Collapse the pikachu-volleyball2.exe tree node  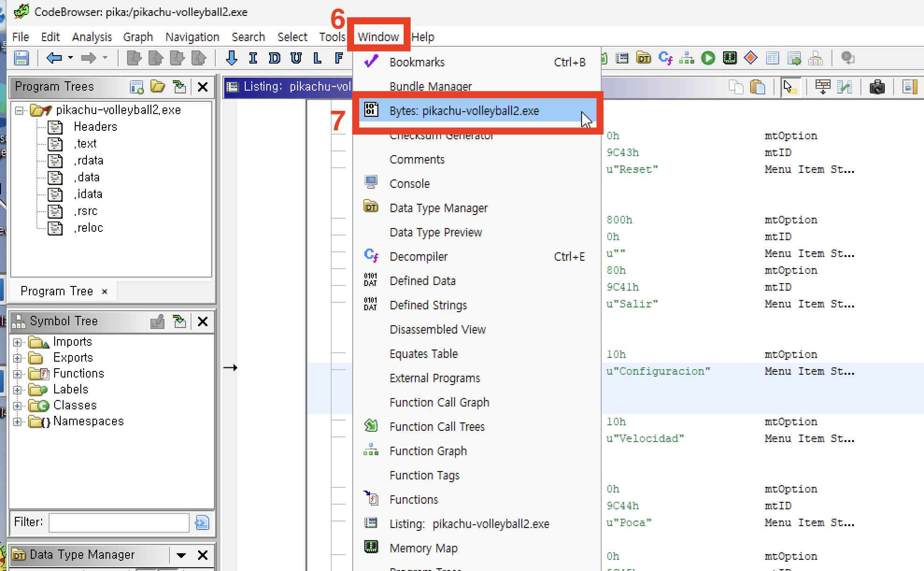pyautogui.click(x=19, y=111)
